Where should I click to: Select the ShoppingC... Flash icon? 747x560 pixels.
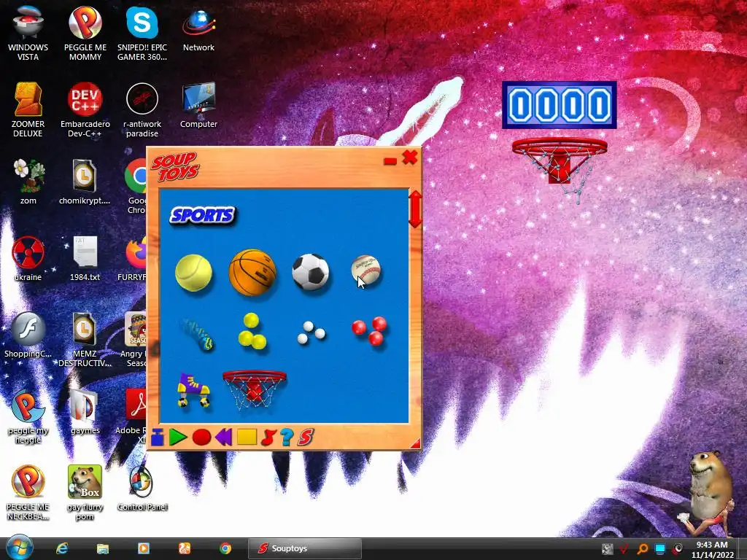coord(28,335)
